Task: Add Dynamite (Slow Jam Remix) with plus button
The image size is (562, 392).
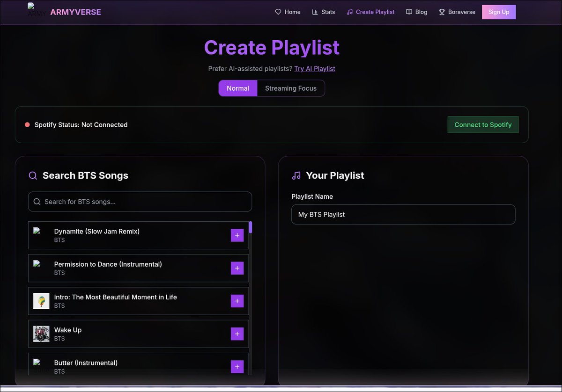Action: [x=237, y=235]
